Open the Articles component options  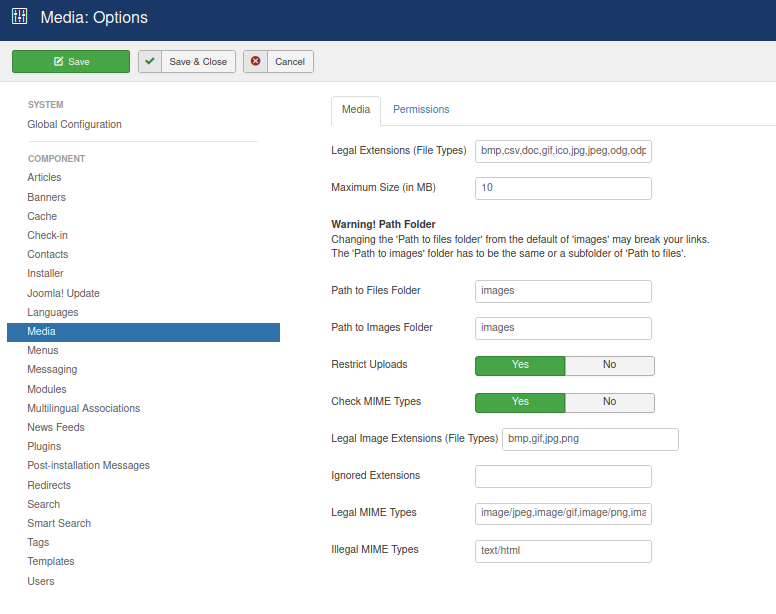44,177
